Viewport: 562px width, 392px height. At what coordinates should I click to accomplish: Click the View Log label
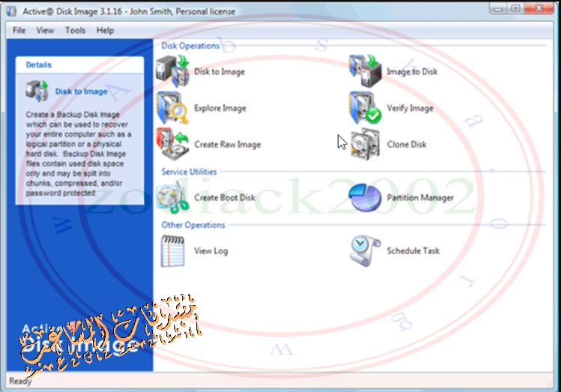point(211,250)
